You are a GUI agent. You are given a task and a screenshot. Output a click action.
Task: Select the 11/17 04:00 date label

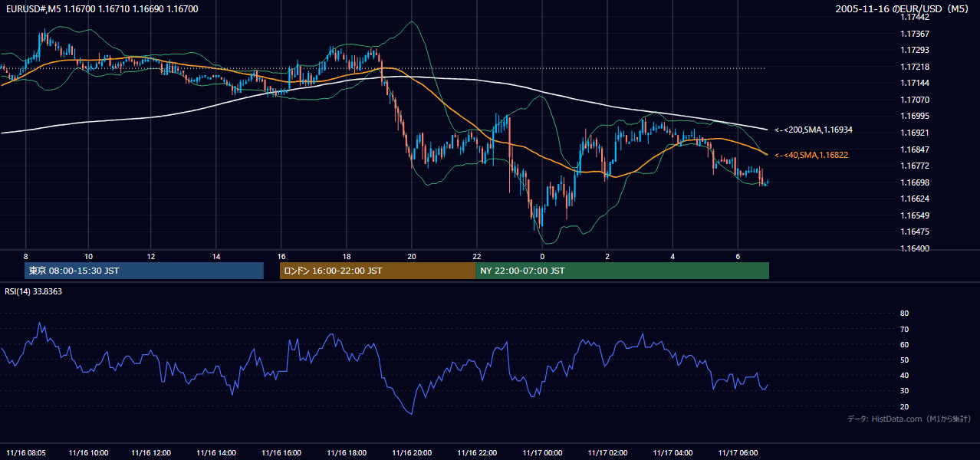coord(673,452)
